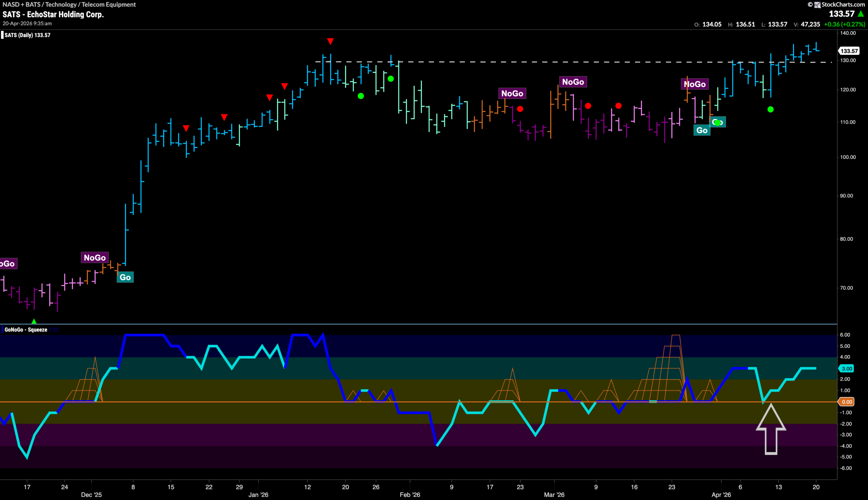Select the green circle marker below the April bars

770,109
